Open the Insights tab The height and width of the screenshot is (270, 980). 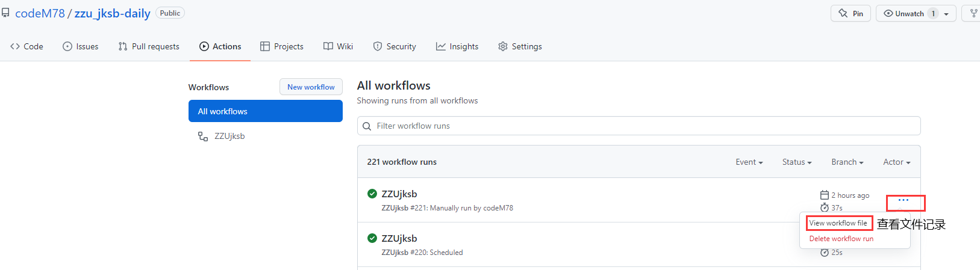point(457,46)
